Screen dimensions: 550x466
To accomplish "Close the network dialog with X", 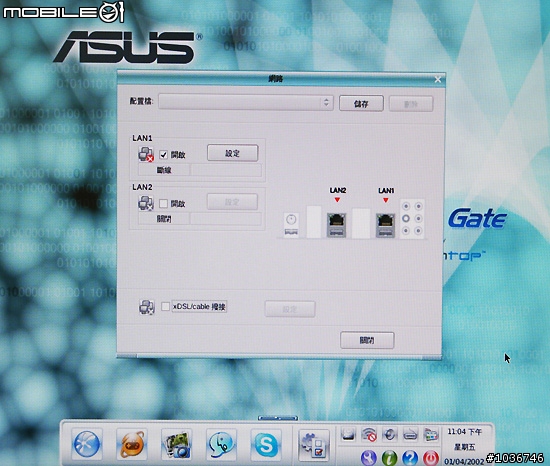I will [438, 80].
